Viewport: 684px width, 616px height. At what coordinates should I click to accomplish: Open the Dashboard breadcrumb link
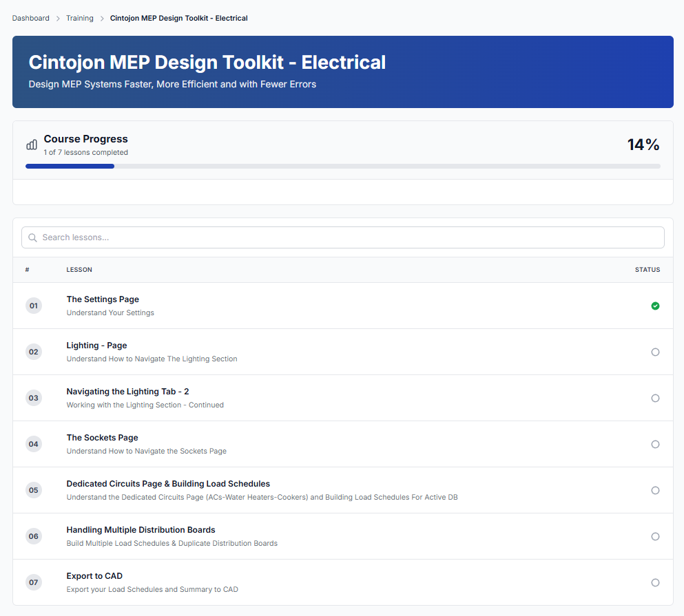pyautogui.click(x=30, y=18)
